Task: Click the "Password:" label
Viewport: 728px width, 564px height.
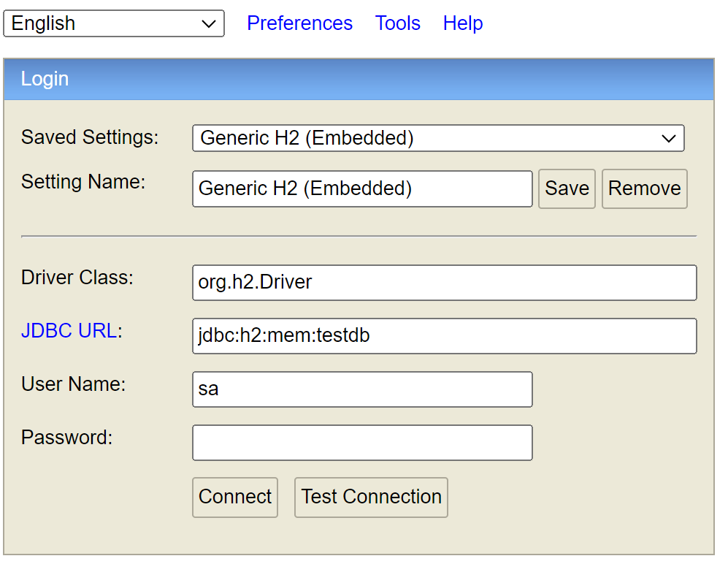Action: (67, 438)
